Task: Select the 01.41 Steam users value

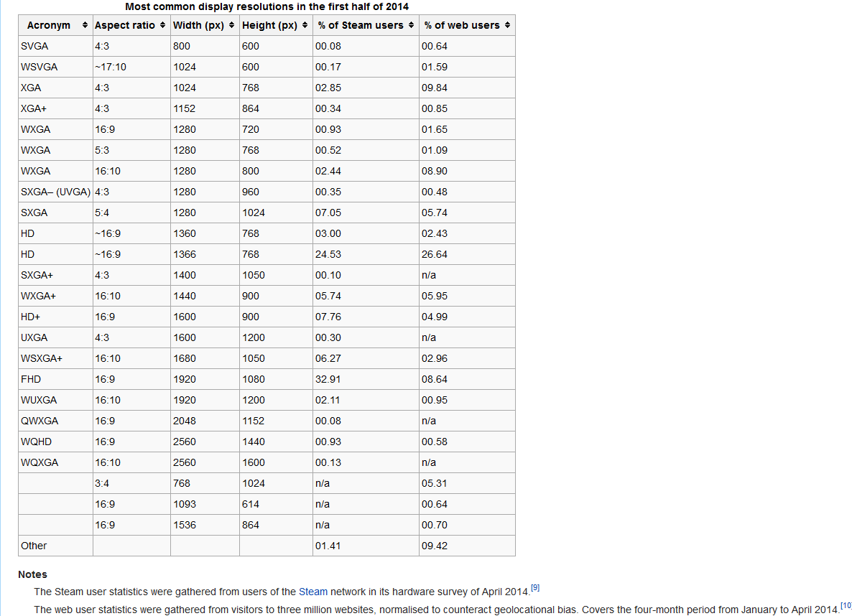Action: click(x=366, y=546)
